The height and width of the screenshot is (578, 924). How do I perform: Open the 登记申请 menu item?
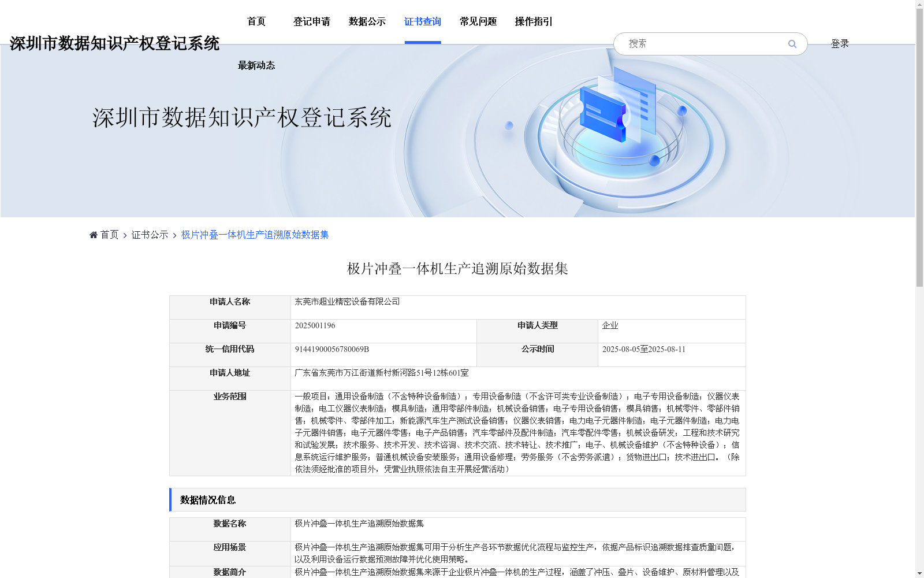(x=312, y=21)
